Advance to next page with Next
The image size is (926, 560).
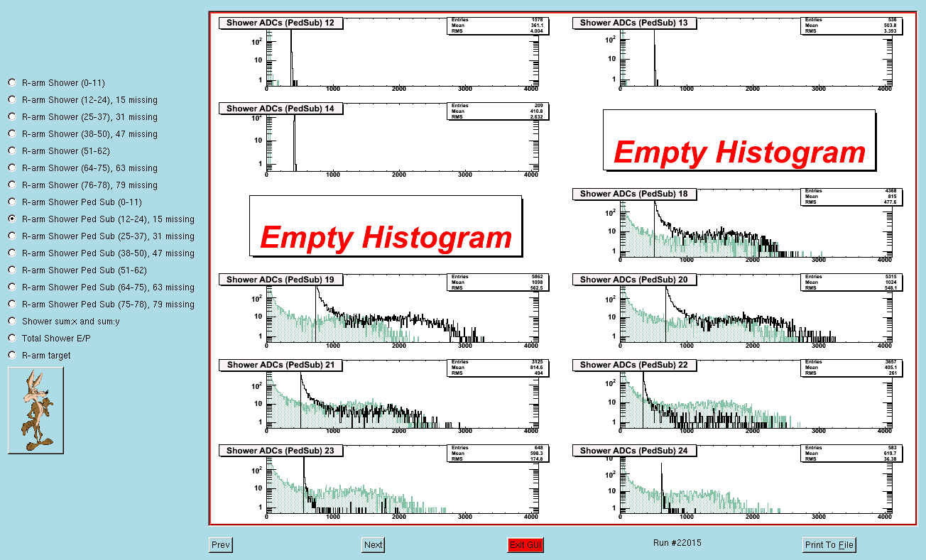point(374,545)
